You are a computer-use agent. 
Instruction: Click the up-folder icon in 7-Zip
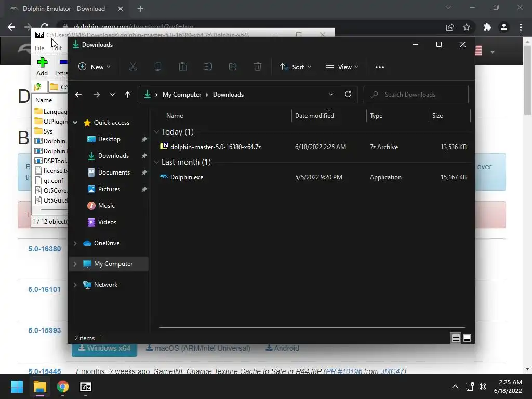pyautogui.click(x=38, y=87)
